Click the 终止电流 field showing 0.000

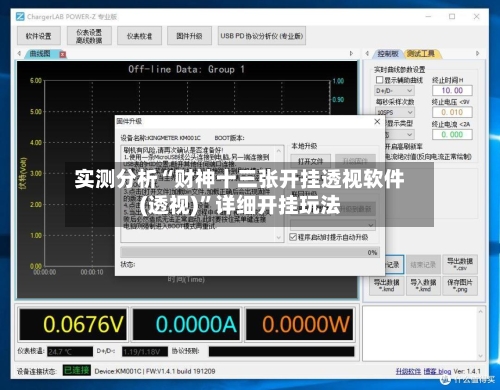tap(452, 135)
